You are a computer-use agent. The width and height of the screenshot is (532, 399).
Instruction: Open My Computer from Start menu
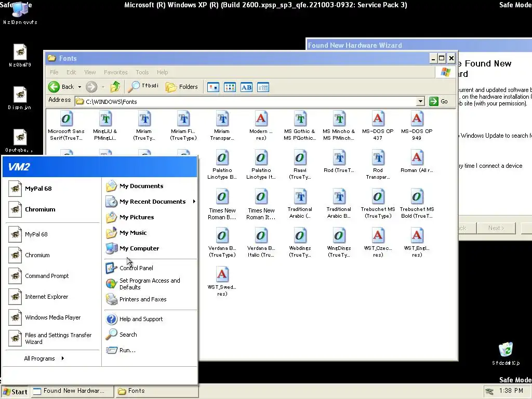click(x=151, y=248)
